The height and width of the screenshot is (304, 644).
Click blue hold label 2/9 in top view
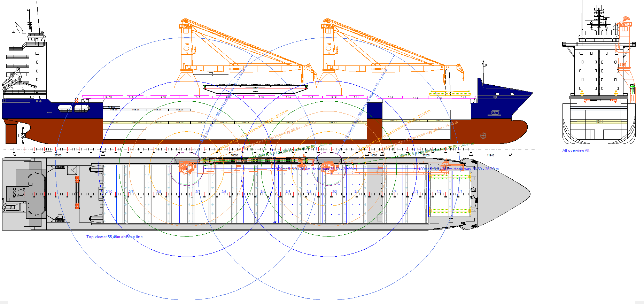[131, 192]
